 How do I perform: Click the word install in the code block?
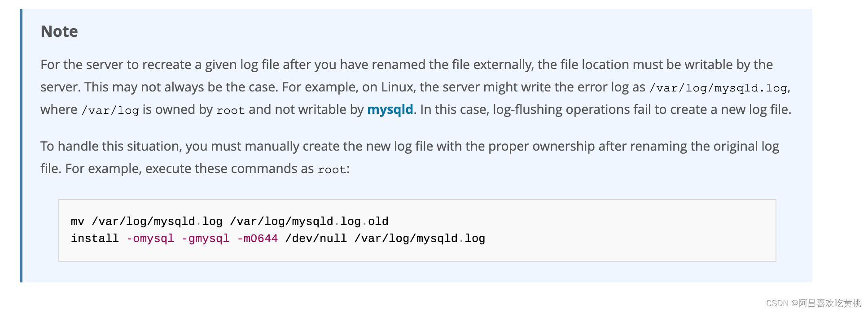[95, 238]
